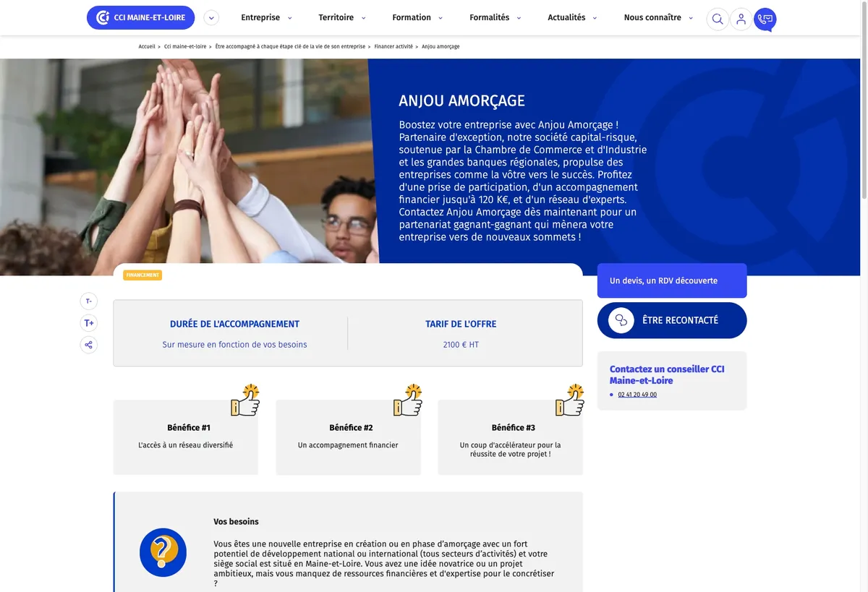The width and height of the screenshot is (868, 592).
Task: Click the phone and mail contact icon
Action: click(x=765, y=19)
